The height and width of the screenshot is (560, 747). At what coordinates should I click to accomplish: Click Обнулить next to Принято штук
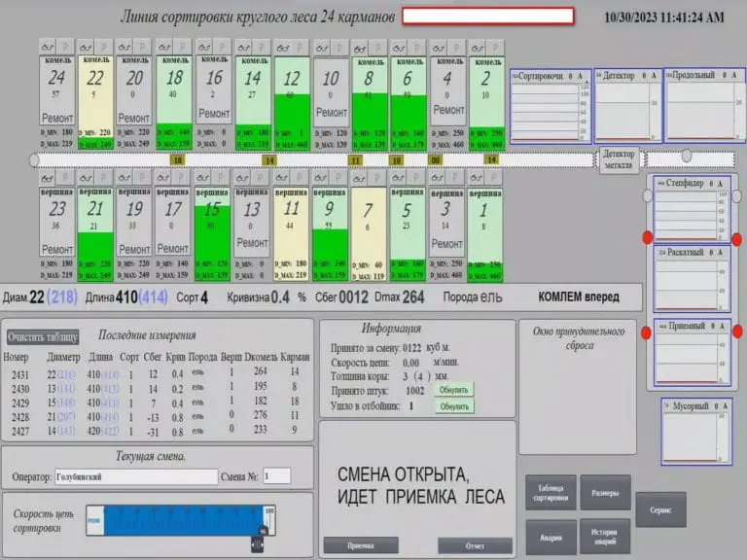(x=454, y=390)
